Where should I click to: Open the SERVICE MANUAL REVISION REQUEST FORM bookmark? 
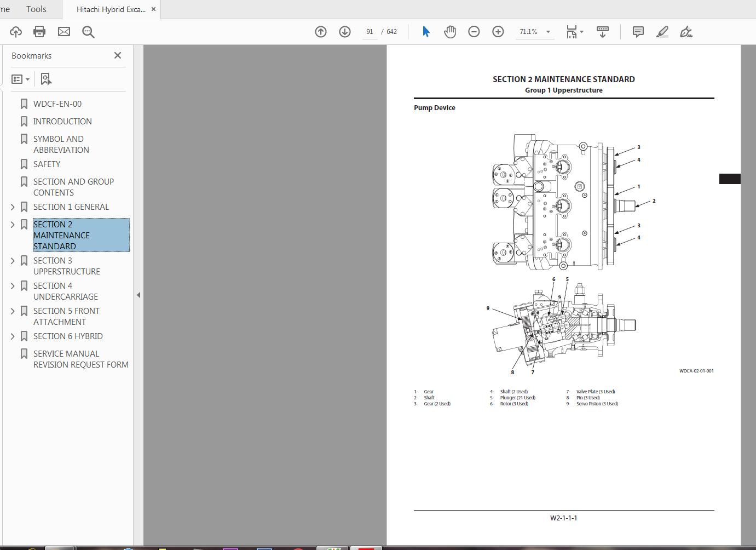click(79, 359)
